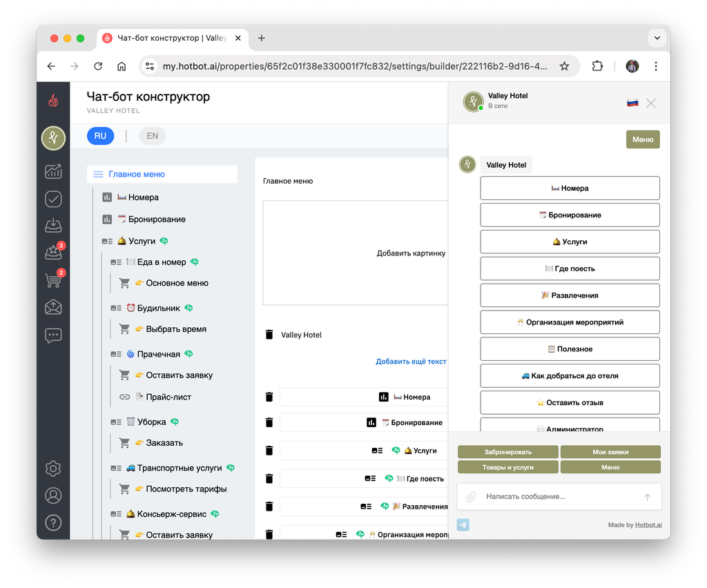Screen dimensions: 707x588
Task: Open the shopping cart icon with badge 2
Action: pos(53,280)
